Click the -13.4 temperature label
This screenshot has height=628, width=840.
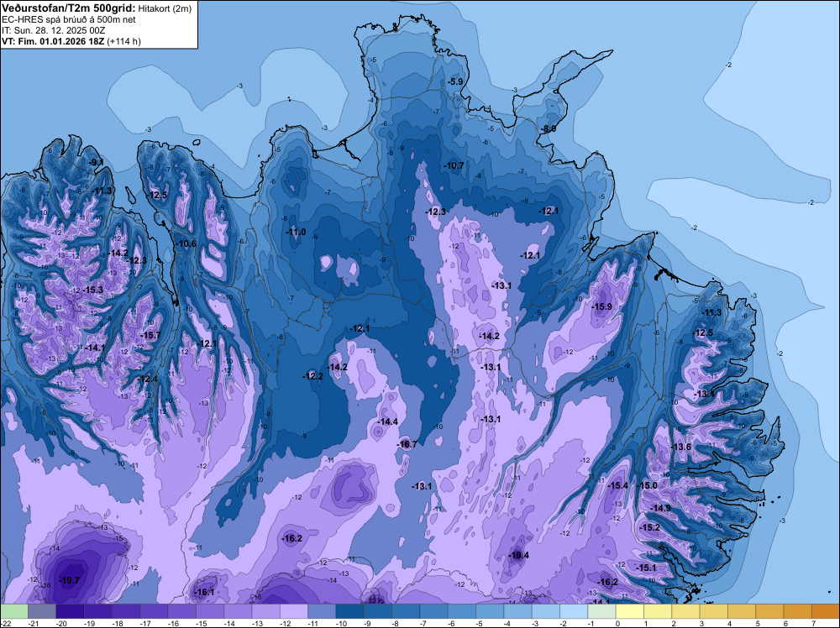tap(704, 394)
